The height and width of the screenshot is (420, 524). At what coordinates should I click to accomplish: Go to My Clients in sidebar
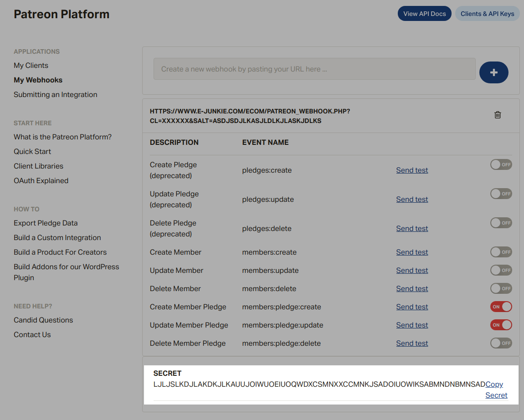(31, 66)
